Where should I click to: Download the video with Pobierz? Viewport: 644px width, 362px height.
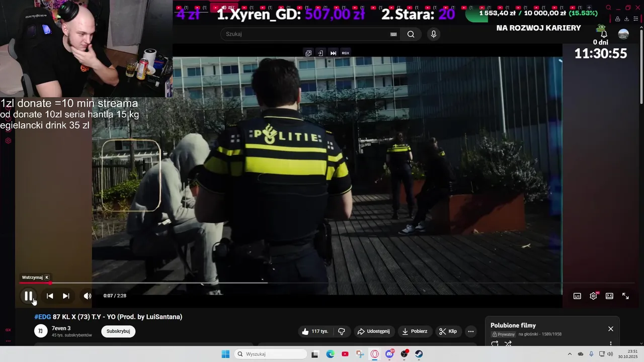(415, 331)
